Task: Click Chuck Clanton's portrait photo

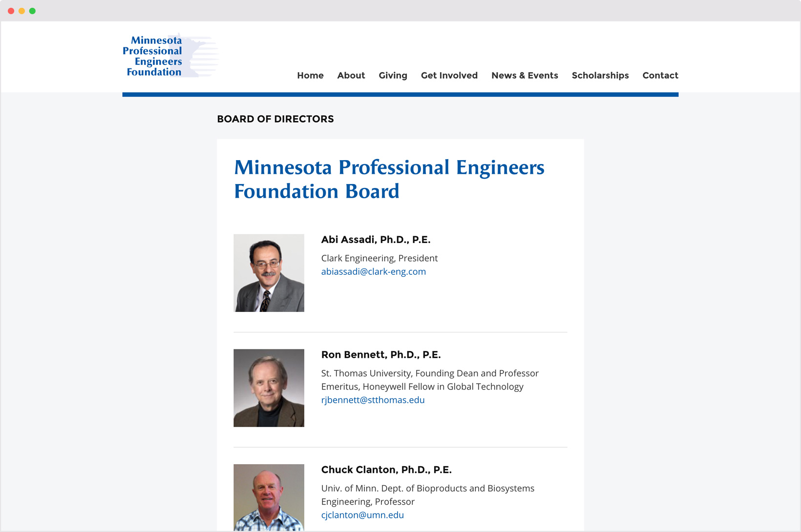Action: pos(269,497)
